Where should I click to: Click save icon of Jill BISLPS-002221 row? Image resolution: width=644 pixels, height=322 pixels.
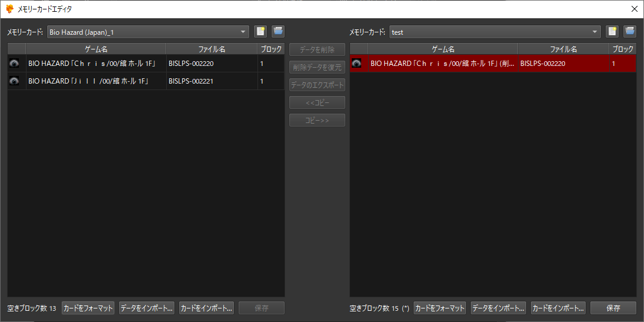pos(14,81)
